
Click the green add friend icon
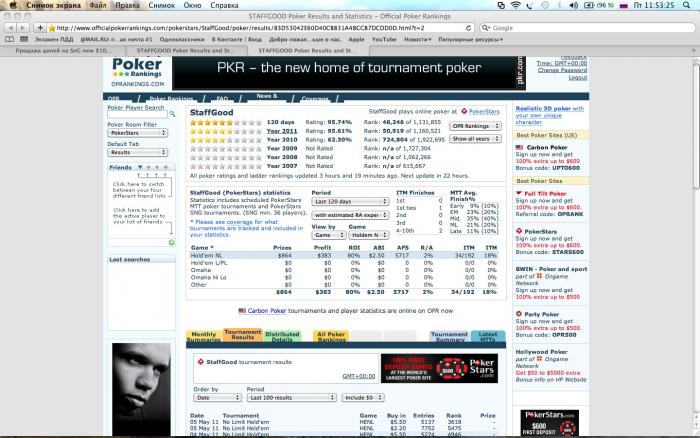(x=171, y=242)
